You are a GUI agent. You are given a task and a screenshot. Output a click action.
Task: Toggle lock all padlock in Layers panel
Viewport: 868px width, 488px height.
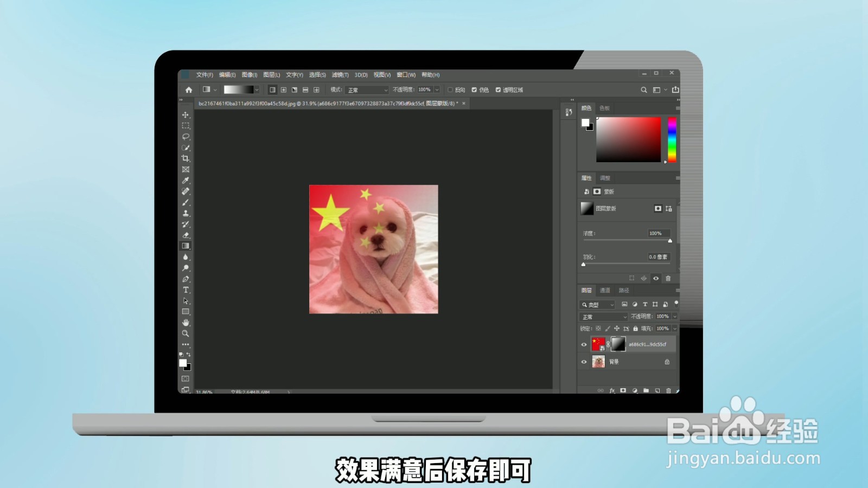click(x=635, y=329)
